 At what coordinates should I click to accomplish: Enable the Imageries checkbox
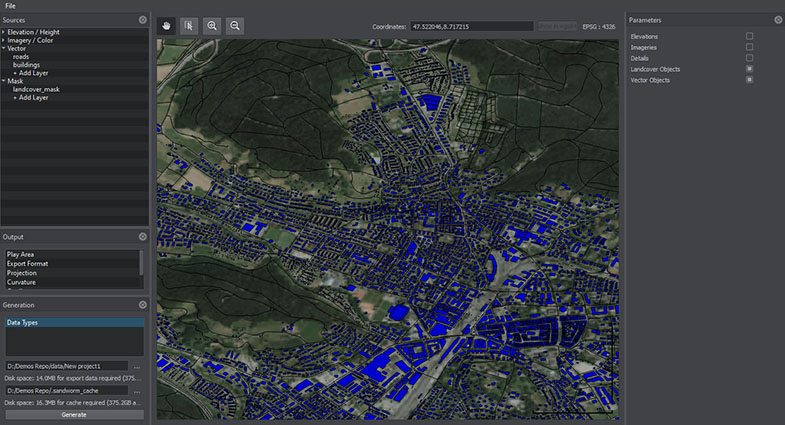point(749,47)
